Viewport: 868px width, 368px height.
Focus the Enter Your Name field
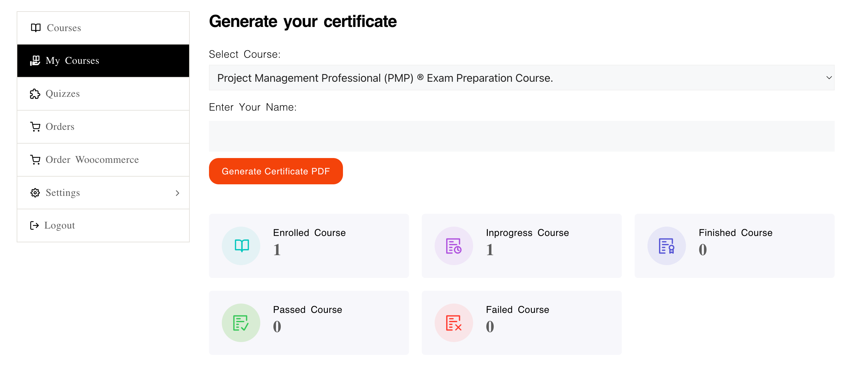(x=521, y=136)
